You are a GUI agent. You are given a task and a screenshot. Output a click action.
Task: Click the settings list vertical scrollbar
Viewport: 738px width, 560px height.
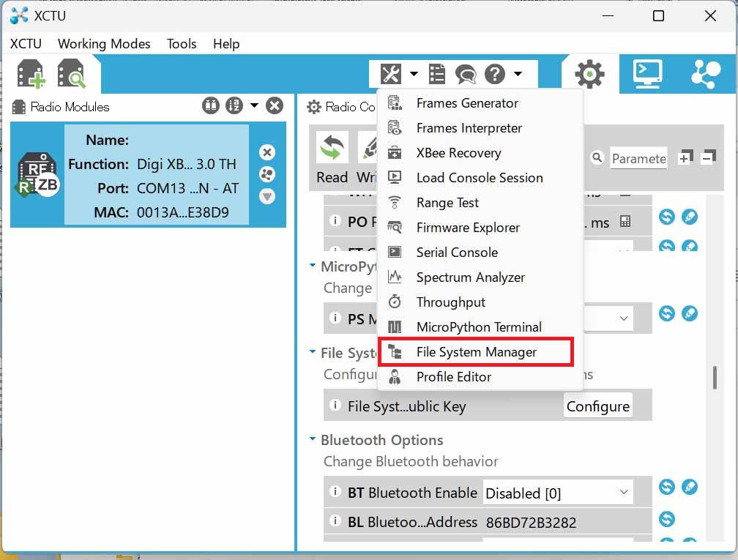click(x=715, y=378)
